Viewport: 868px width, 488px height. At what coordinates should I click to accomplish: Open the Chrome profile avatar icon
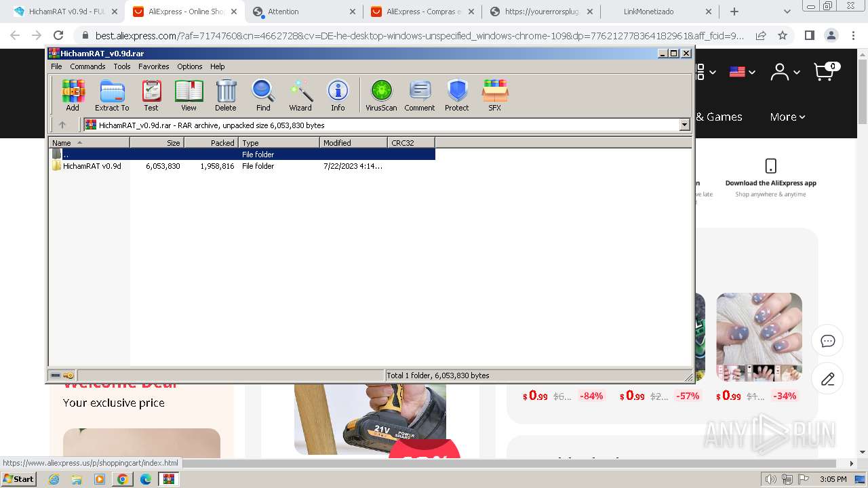(831, 35)
